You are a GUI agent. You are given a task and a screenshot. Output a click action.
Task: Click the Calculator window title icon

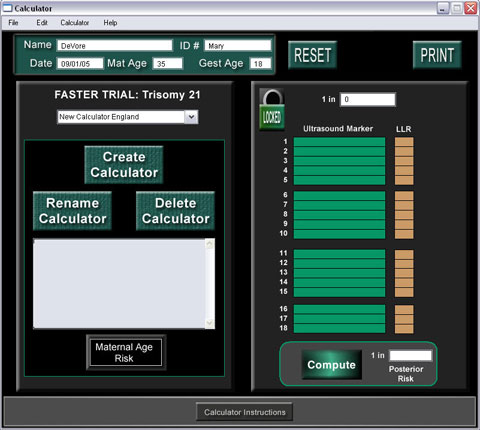click(7, 8)
